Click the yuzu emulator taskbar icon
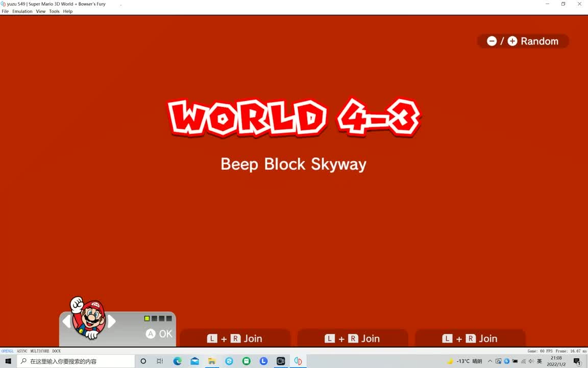 pyautogui.click(x=298, y=361)
